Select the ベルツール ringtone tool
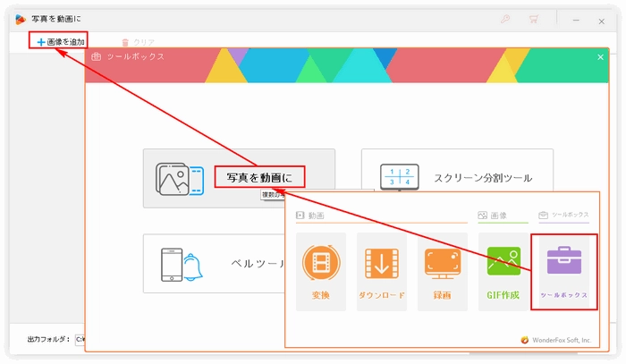This screenshot has width=626, height=364. [x=255, y=264]
